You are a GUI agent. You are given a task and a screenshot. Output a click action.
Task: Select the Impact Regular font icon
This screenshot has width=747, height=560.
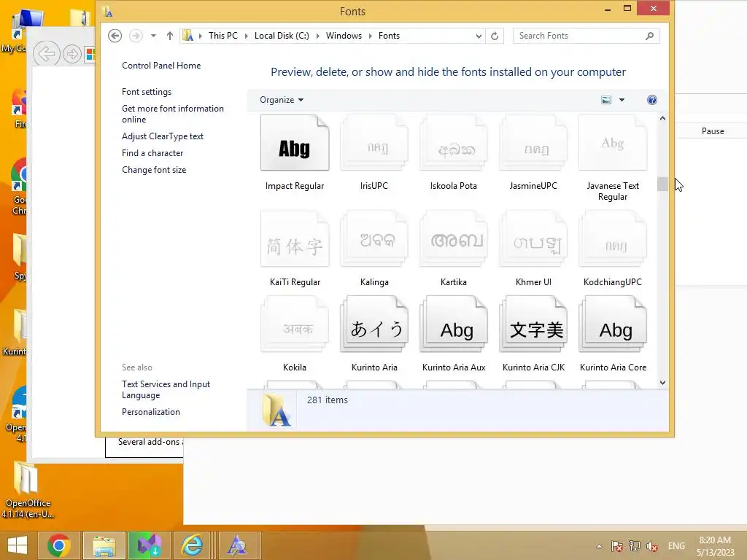click(295, 143)
